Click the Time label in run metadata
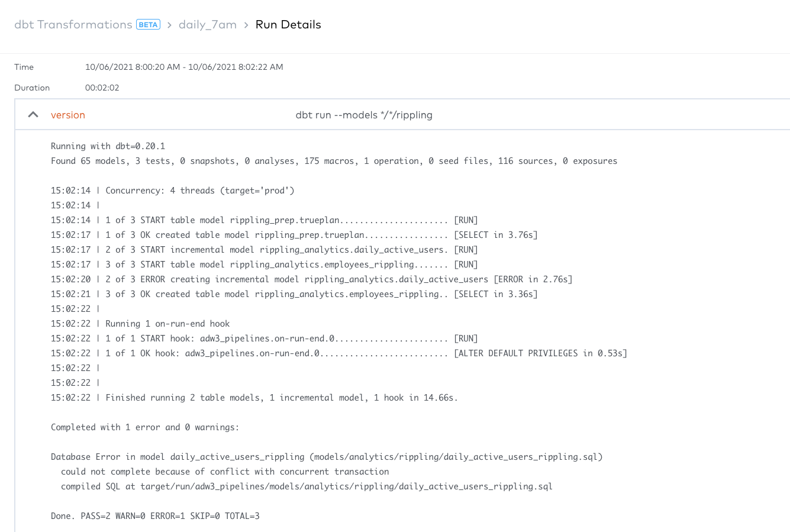 (24, 67)
